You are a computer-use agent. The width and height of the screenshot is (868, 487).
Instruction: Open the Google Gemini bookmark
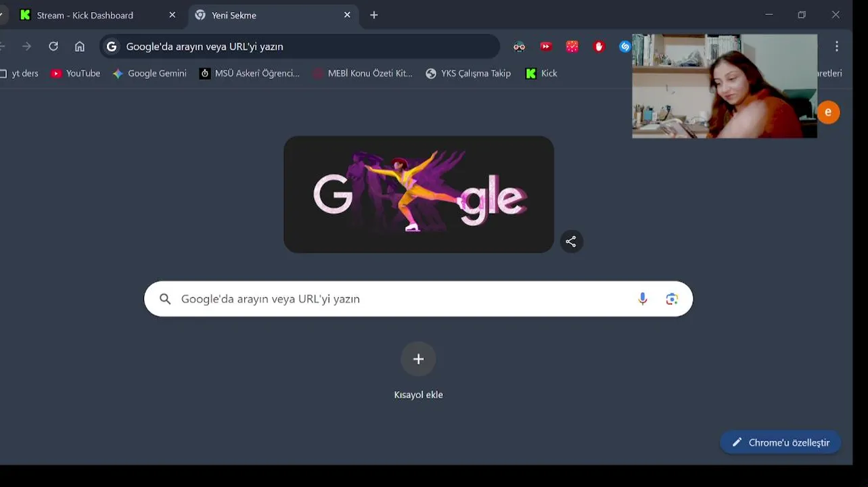pyautogui.click(x=150, y=74)
